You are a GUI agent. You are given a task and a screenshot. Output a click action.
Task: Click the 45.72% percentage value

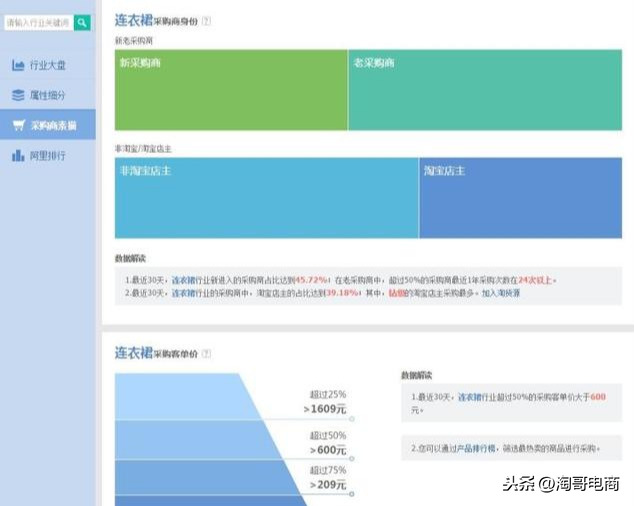pos(311,280)
